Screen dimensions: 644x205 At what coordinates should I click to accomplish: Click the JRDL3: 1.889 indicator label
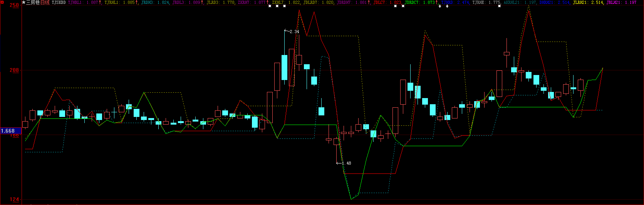click(x=186, y=2)
